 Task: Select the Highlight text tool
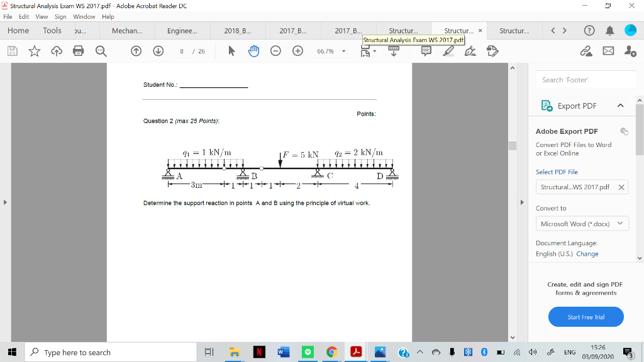coord(448,52)
